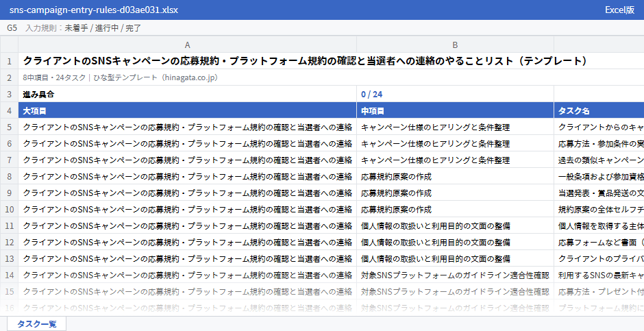Select row 15 task cell 応募方法・プレゼント付
644x331 pixels.
tap(599, 291)
